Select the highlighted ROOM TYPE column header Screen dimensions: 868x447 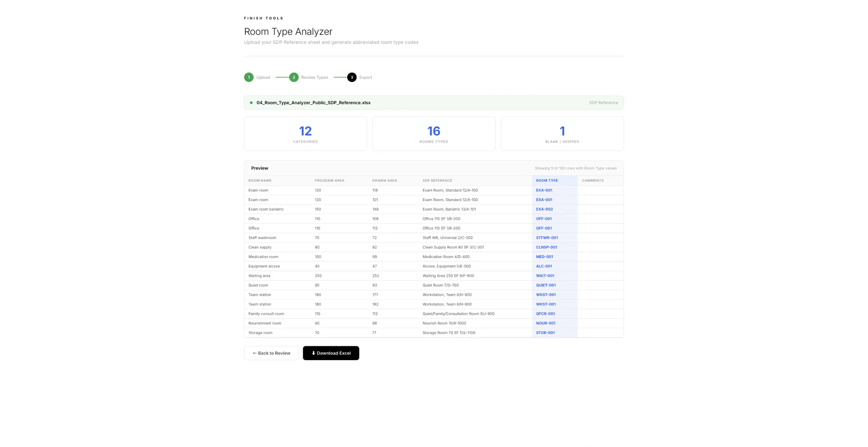point(546,180)
